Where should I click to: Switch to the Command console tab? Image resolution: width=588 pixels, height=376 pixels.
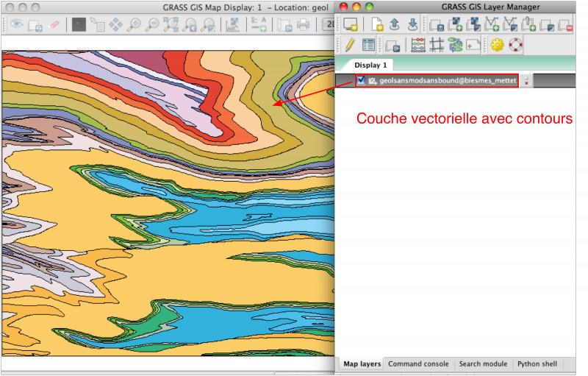click(418, 364)
